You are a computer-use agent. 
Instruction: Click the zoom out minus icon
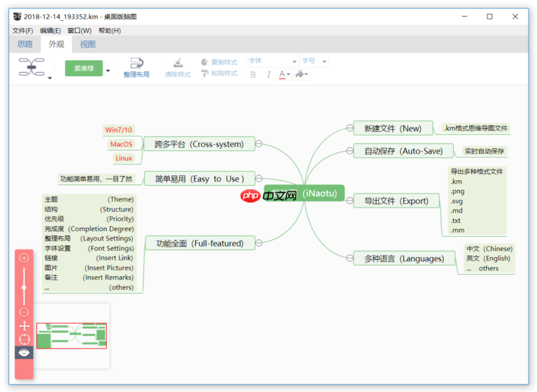24,312
